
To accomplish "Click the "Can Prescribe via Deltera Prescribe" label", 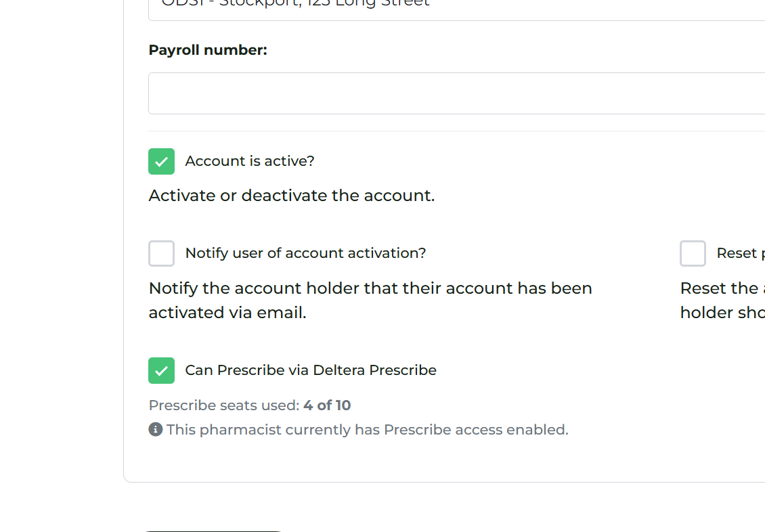I will (x=311, y=370).
